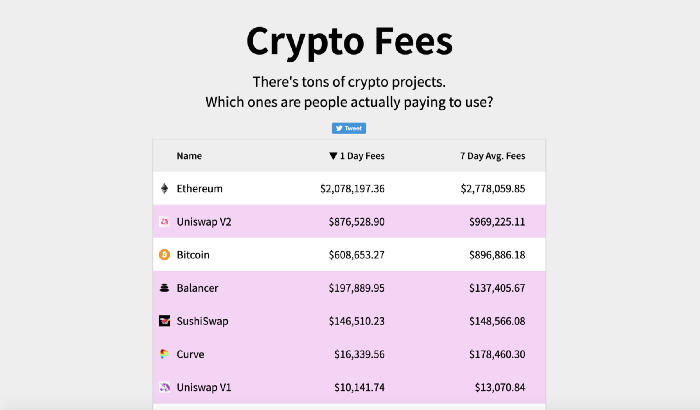Sort table by 1 Day Fees

357,156
